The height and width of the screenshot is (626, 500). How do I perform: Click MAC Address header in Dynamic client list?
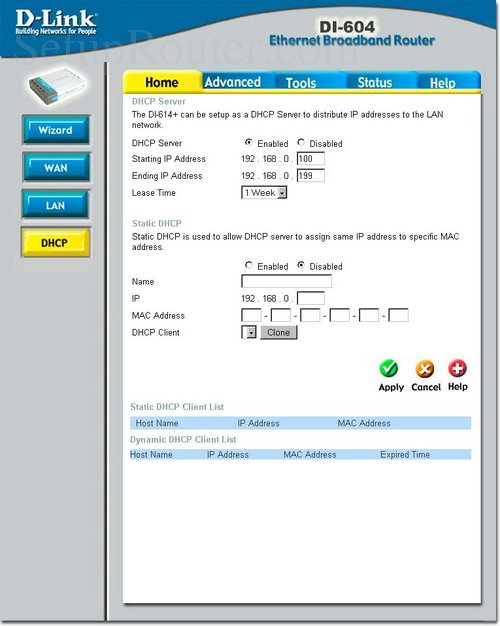310,454
